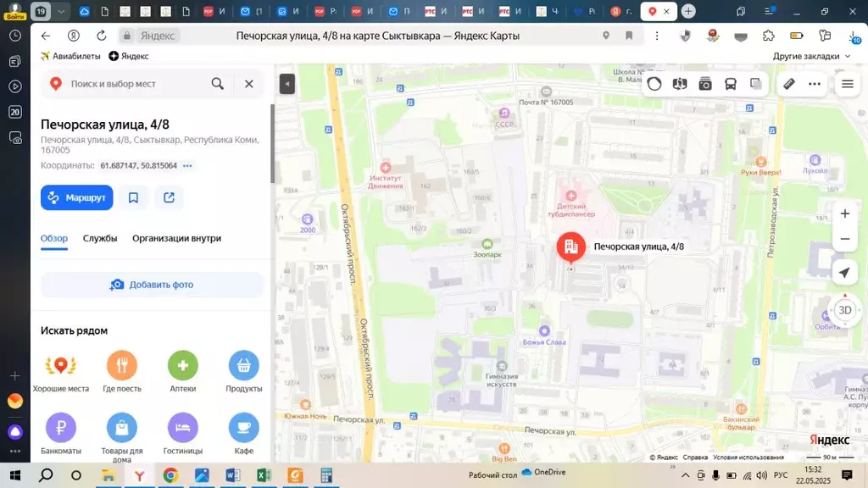This screenshot has width=868, height=488.
Task: Open browser protection shield icon
Action: 685,36
